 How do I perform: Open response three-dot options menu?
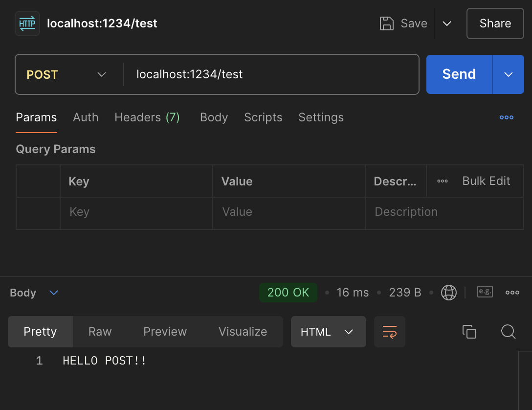pyautogui.click(x=512, y=293)
